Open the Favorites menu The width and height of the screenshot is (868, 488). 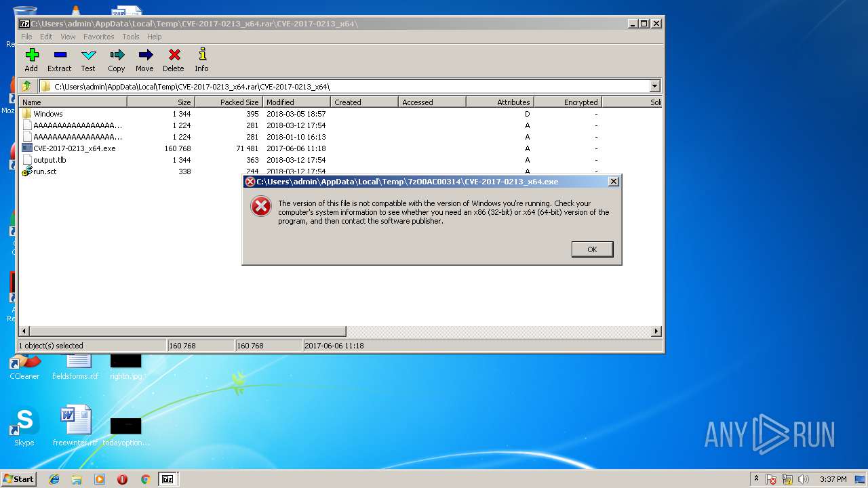tap(99, 37)
